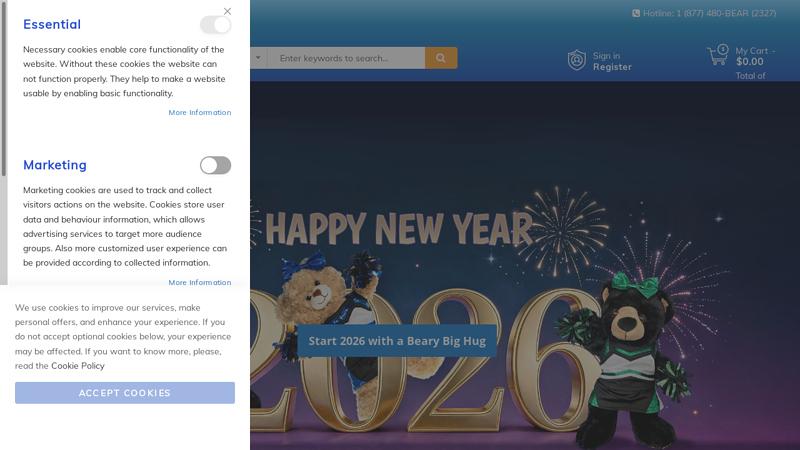
Task: Open the Sign in link
Action: (606, 56)
